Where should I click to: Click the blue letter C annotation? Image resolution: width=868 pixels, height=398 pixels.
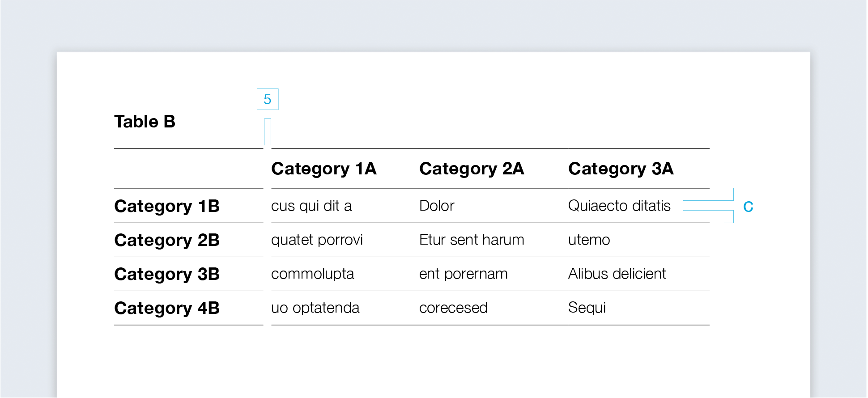point(748,207)
